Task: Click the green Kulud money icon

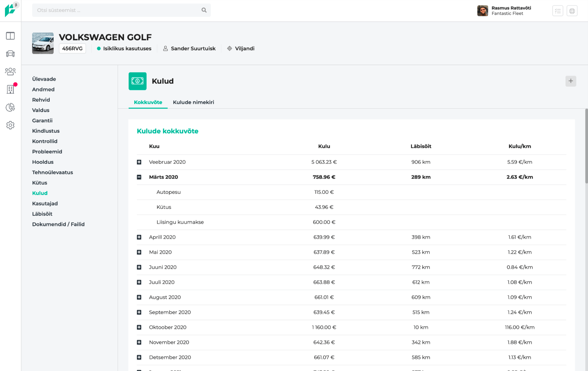Action: click(137, 81)
